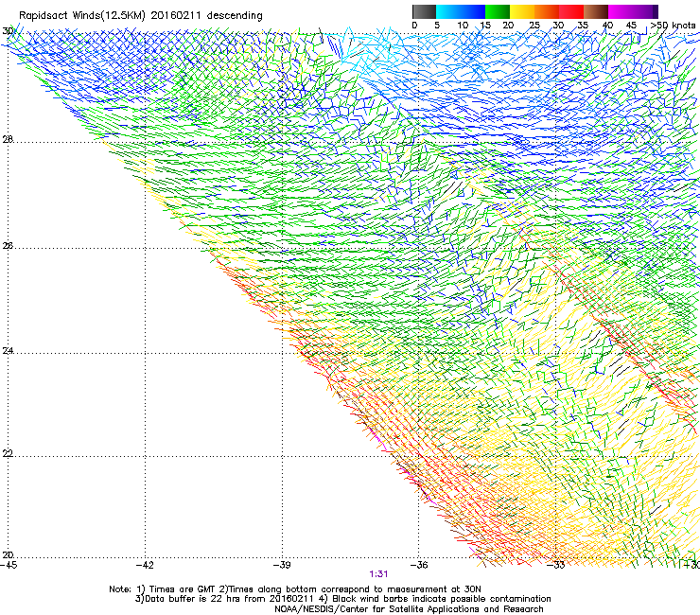Click the brown 35-40 knots color band

(596, 11)
